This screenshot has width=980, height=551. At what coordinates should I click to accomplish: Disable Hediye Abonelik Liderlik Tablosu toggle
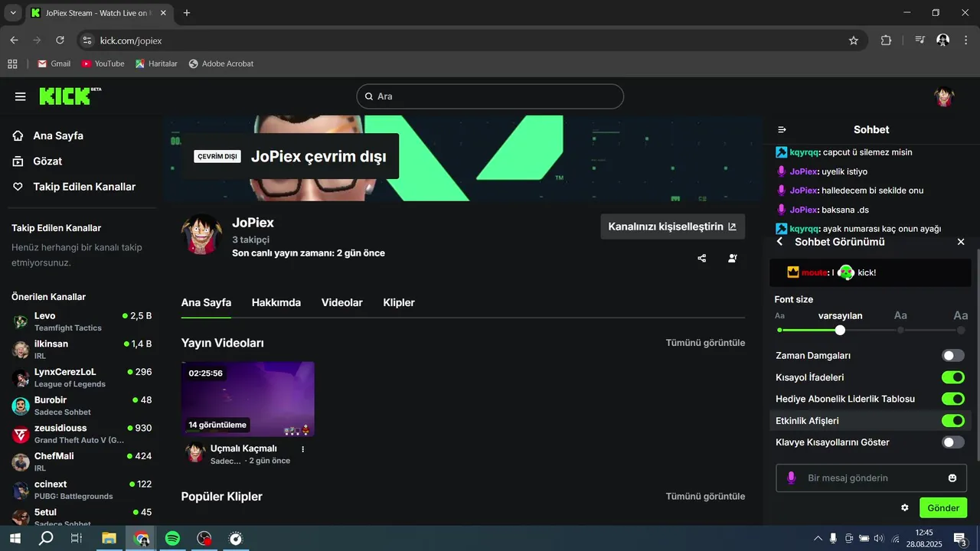[953, 399]
